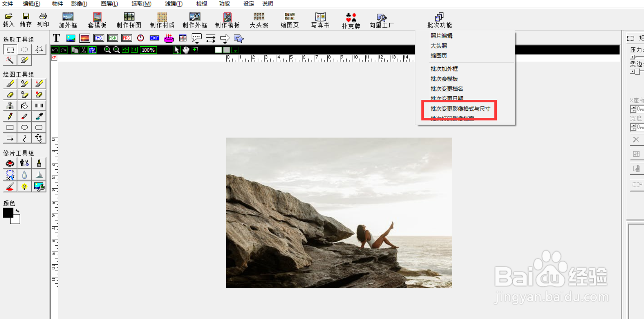Fit the image to the window
The height and width of the screenshot is (319, 644).
pos(125,50)
